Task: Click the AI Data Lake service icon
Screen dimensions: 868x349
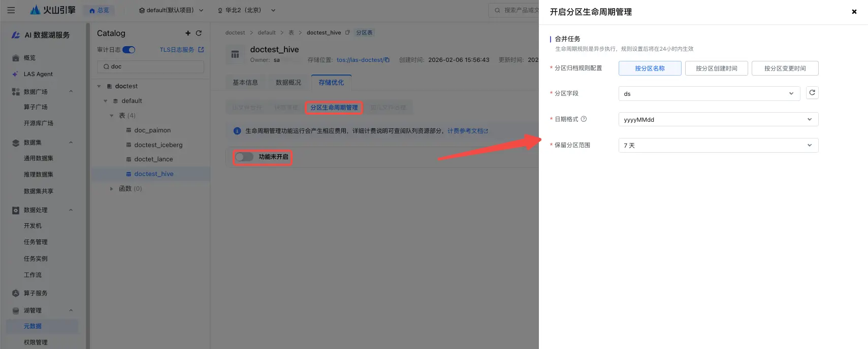Action: click(16, 35)
